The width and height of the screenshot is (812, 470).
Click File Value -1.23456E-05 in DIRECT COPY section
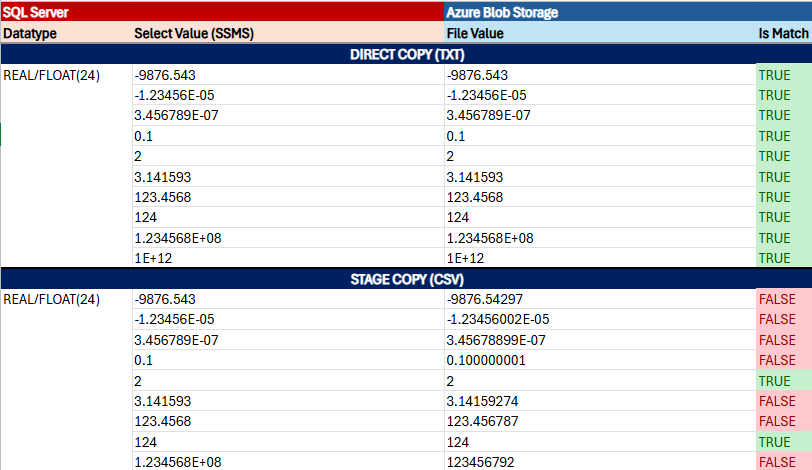pos(600,95)
